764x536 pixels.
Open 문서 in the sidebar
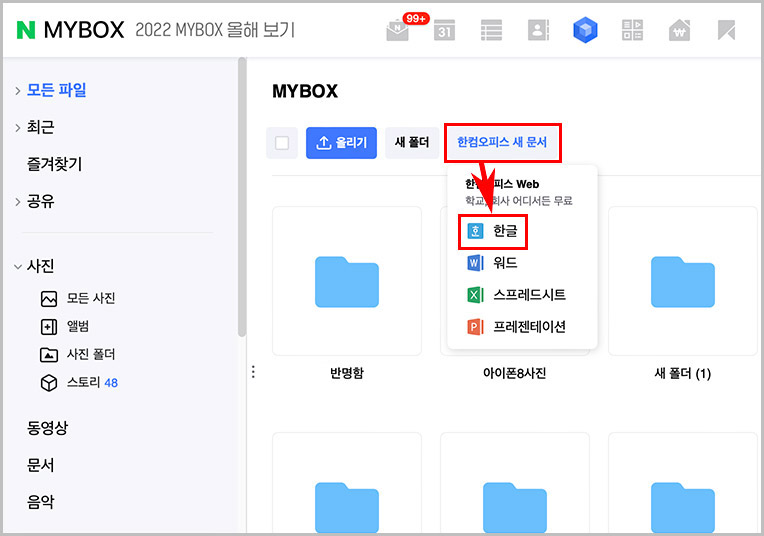(x=40, y=465)
